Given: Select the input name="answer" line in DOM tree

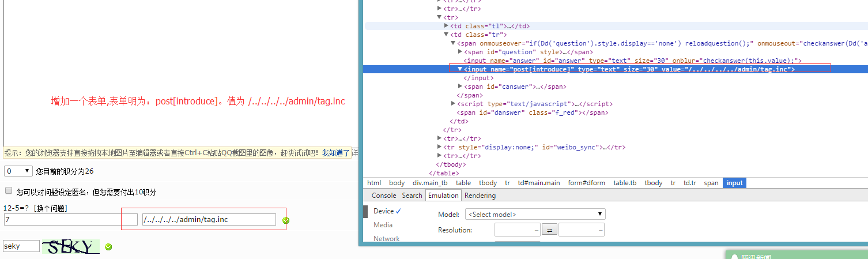Looking at the screenshot, I should 632,61.
